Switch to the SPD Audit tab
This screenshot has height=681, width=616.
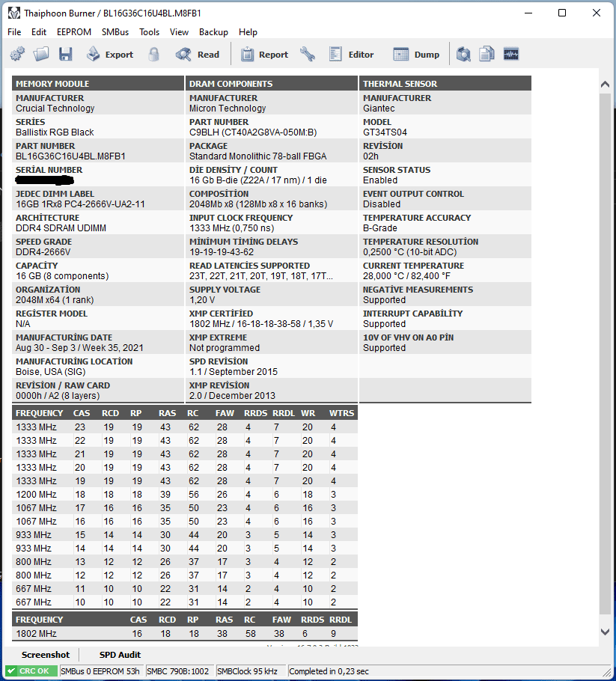[x=120, y=655]
